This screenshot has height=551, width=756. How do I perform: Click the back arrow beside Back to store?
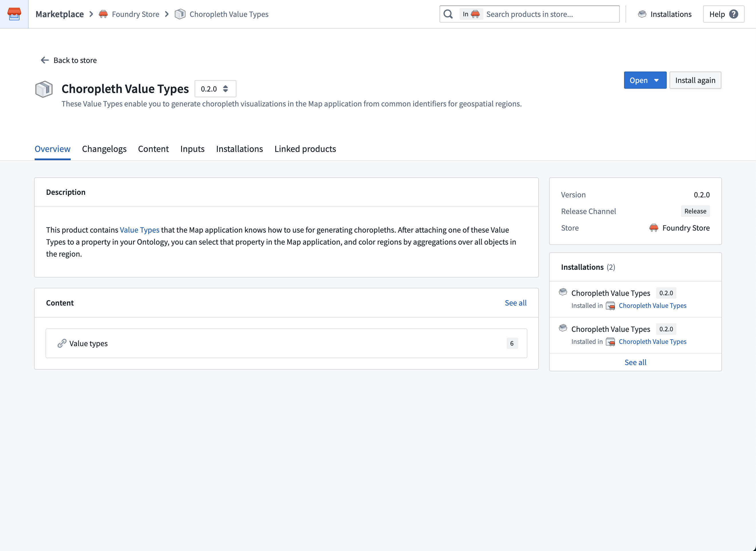pos(45,60)
